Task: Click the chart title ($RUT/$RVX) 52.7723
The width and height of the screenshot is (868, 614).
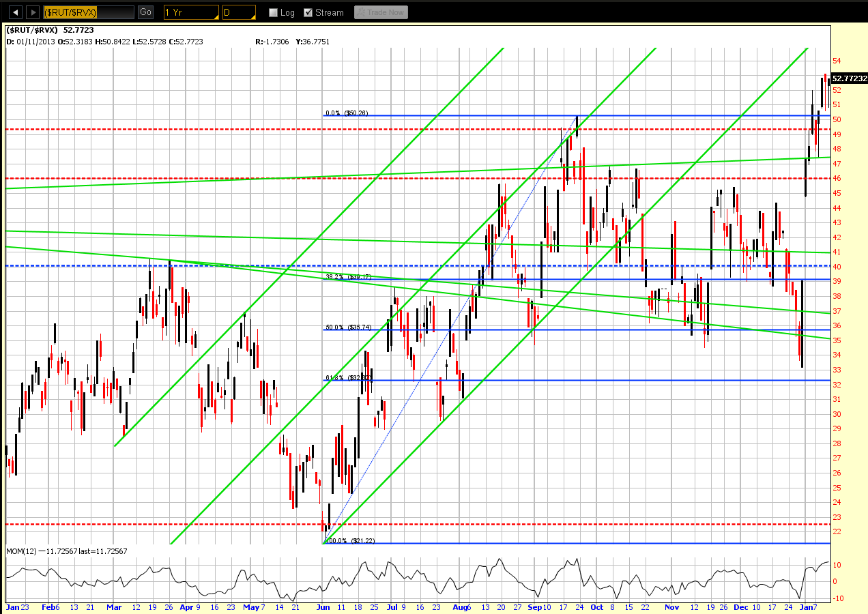Action: click(x=50, y=31)
